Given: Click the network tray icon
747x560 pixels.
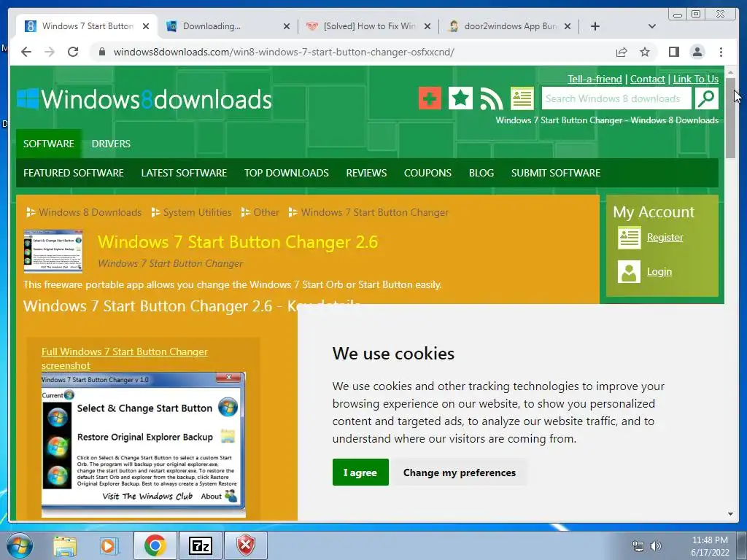Looking at the screenshot, I should click(638, 546).
